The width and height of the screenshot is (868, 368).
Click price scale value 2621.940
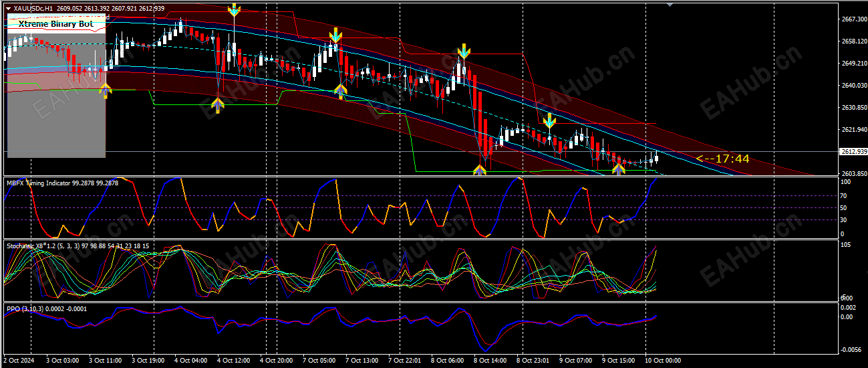click(x=853, y=130)
